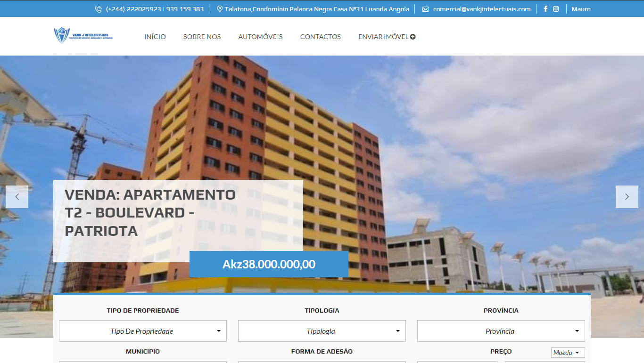This screenshot has width=644, height=363.
Task: Click the envelope email icon
Action: (425, 9)
